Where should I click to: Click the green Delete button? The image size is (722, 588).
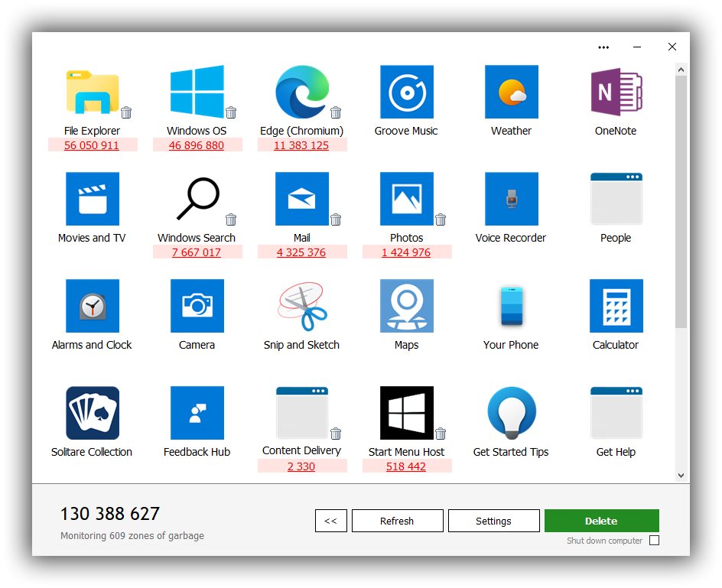(x=602, y=521)
